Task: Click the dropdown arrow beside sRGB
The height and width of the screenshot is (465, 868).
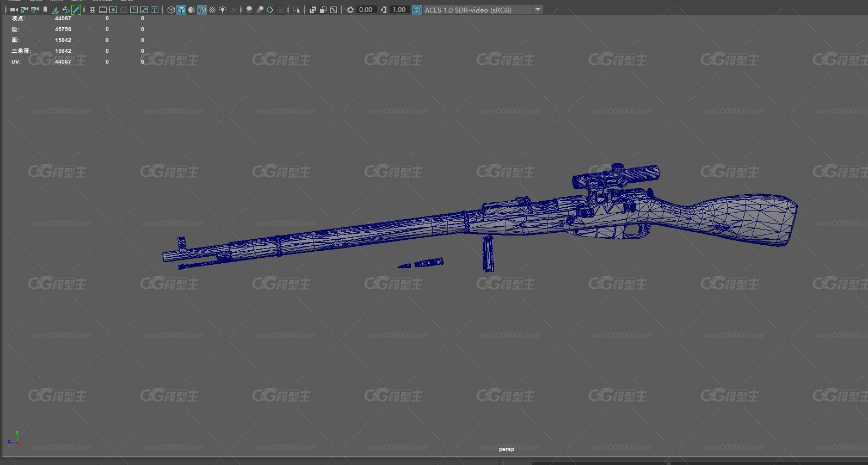Action: point(538,10)
